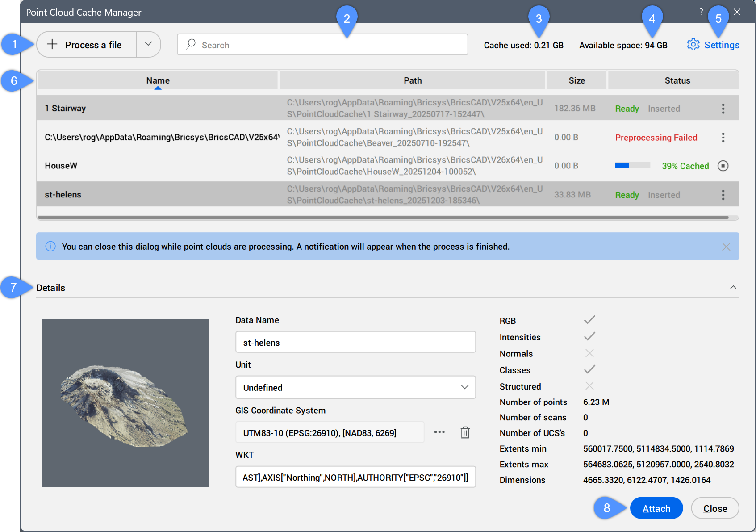Click the help question mark icon
The height and width of the screenshot is (532, 756).
click(x=701, y=12)
